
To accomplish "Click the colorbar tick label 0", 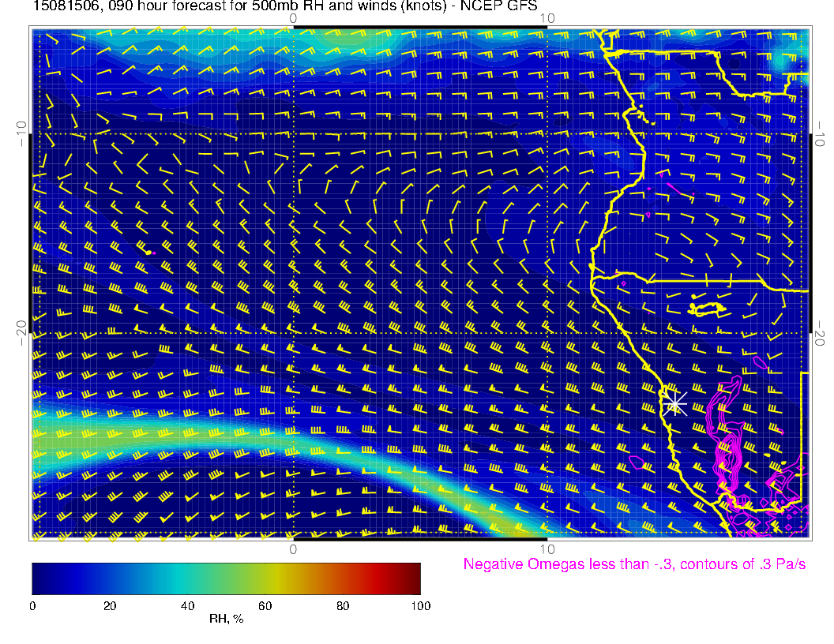I will click(33, 606).
